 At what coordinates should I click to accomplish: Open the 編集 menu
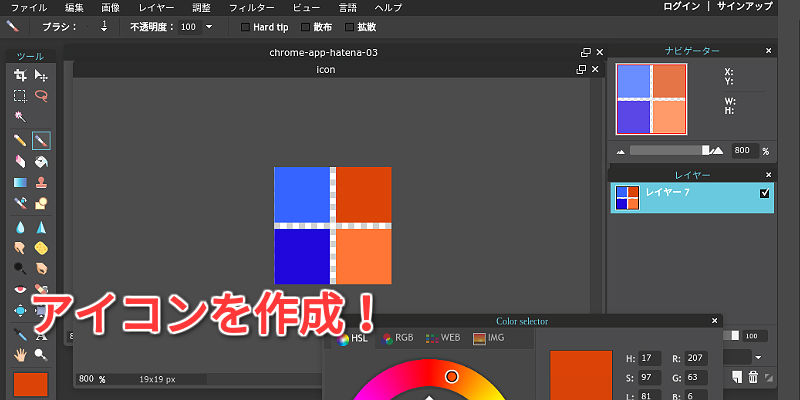[74, 8]
